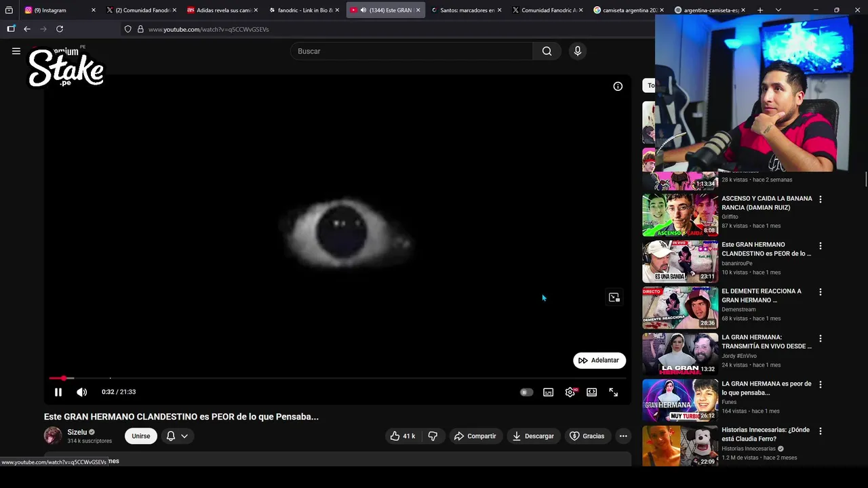
Task: Click the Buscar search field
Action: click(x=412, y=51)
